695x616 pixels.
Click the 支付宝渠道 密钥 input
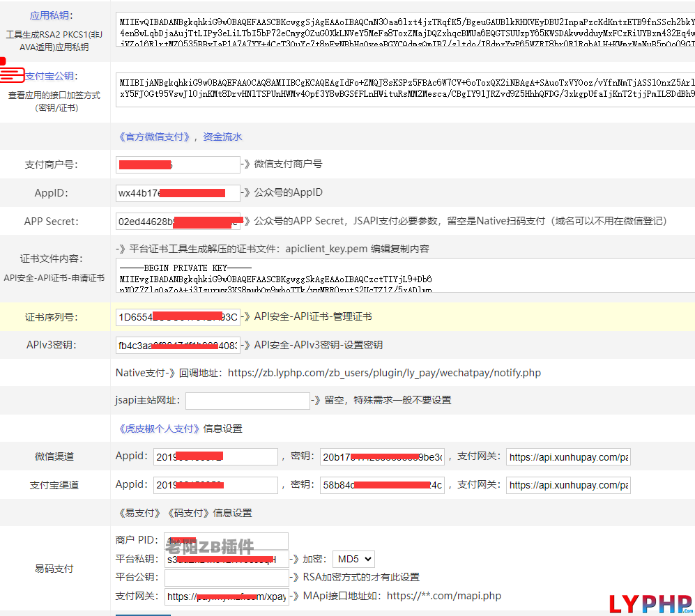pos(382,485)
